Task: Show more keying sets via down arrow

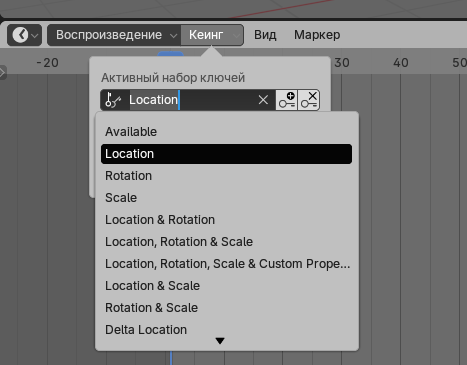Action: pos(220,341)
